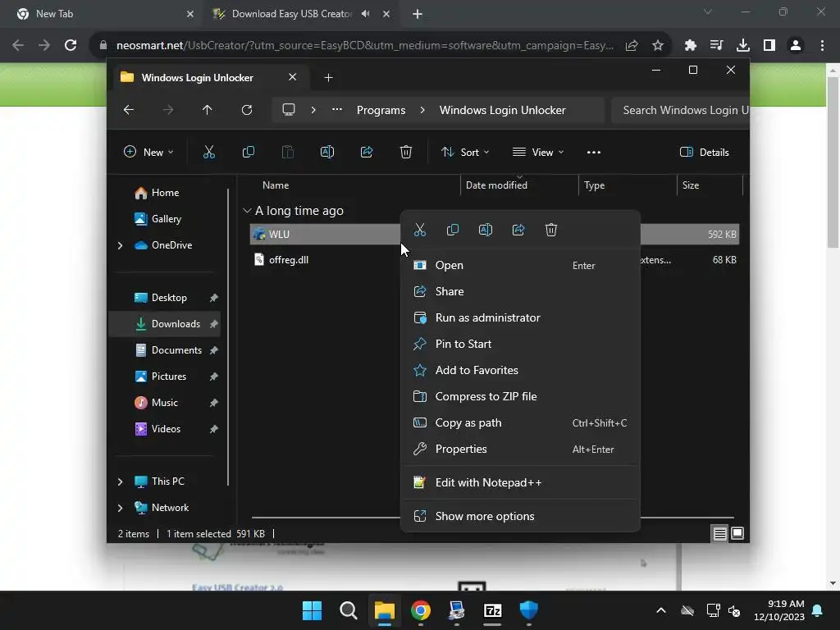
Task: Show hidden breadcrumb folders ellipsis
Action: click(337, 109)
